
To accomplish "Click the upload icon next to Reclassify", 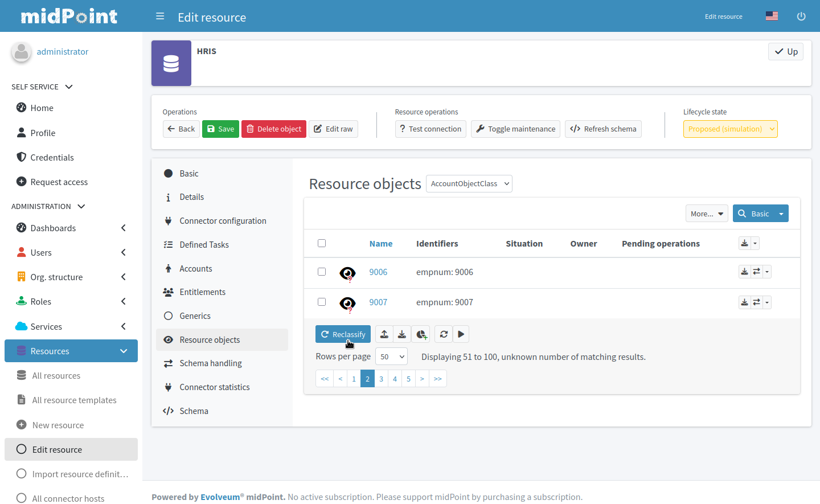I will (384, 334).
